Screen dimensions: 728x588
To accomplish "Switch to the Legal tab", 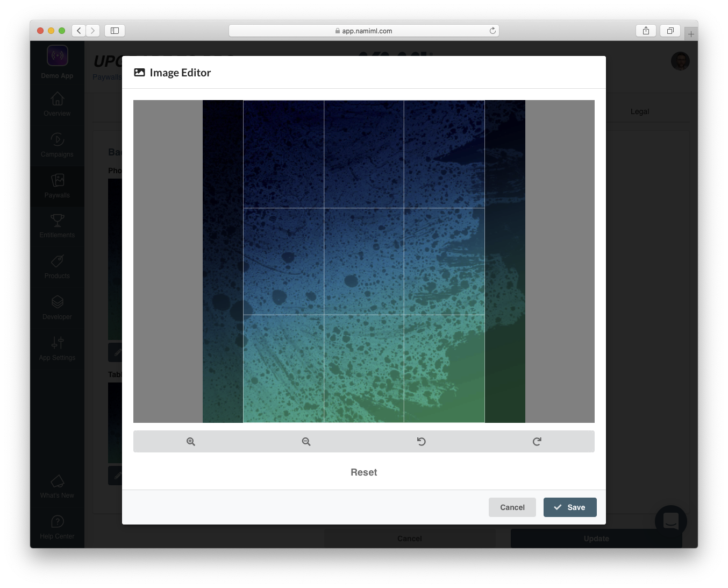I will (640, 111).
